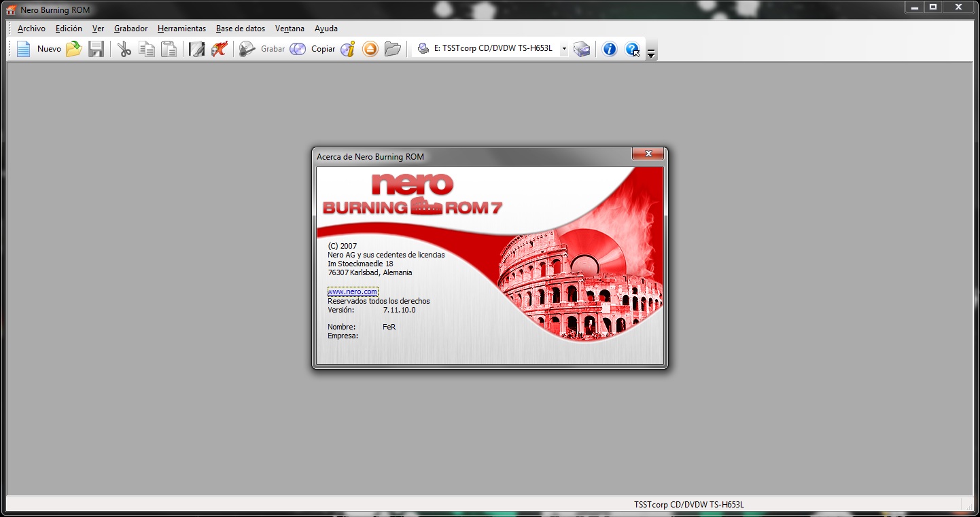
Task: Open an existing compilation with the folder icon
Action: coord(73,49)
